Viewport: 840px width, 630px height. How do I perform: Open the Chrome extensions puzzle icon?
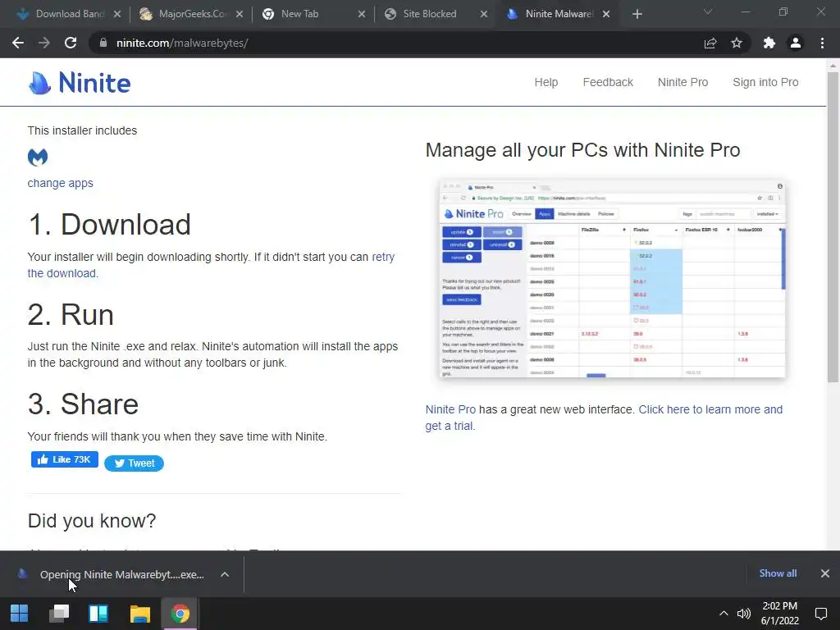click(x=769, y=43)
